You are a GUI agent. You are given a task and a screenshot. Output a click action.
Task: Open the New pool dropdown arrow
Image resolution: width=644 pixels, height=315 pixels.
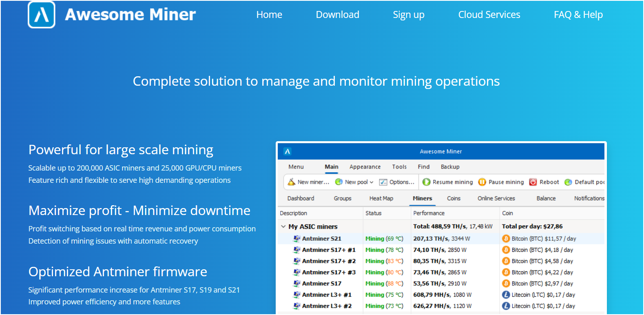click(x=372, y=182)
